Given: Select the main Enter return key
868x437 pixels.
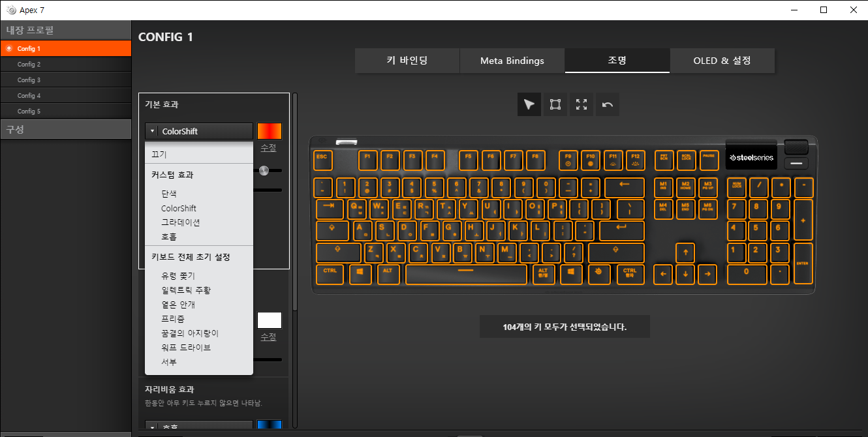Looking at the screenshot, I should click(x=621, y=231).
